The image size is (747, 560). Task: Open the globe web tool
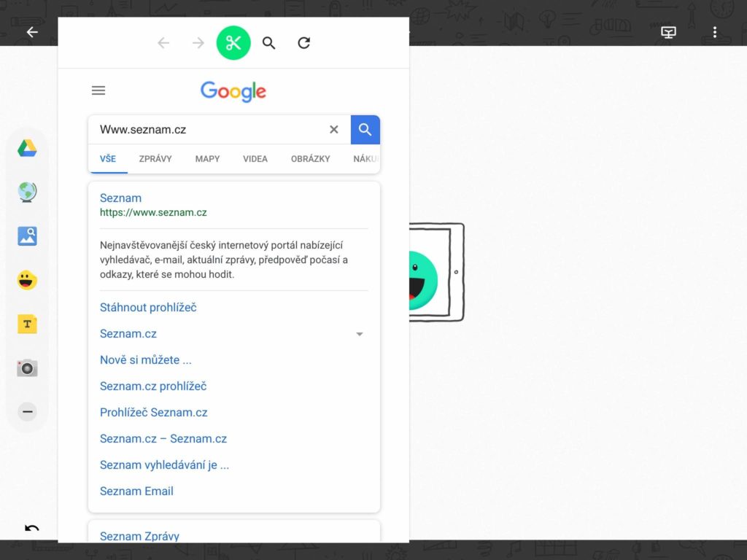(x=27, y=192)
